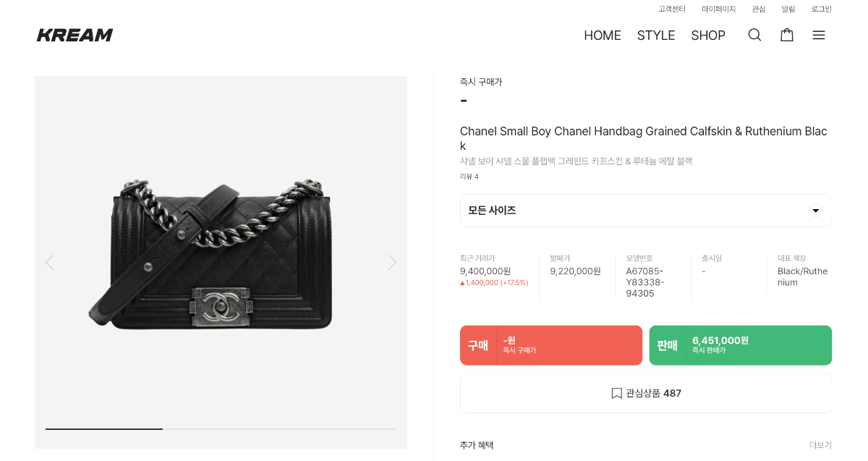This screenshot has width=868, height=461.
Task: Open the SHOP menu
Action: (707, 35)
